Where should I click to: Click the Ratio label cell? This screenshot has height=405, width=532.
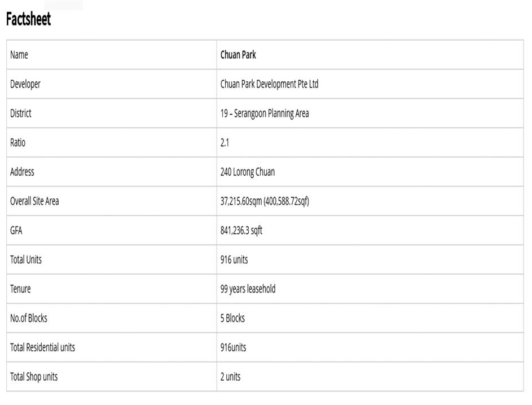point(17,143)
